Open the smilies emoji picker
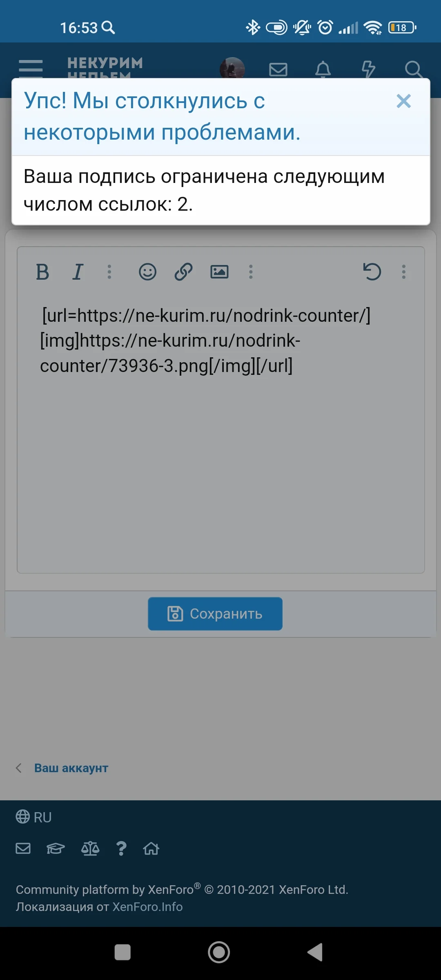This screenshot has width=441, height=980. [x=147, y=272]
